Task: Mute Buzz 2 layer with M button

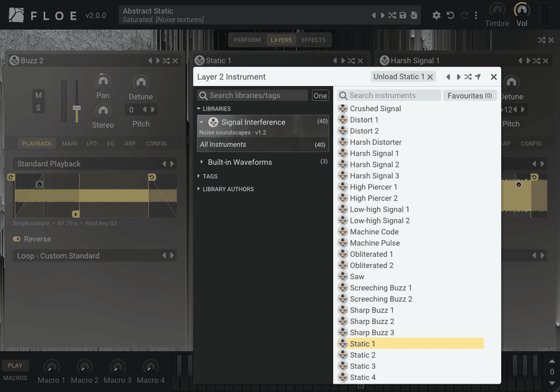Action: [x=38, y=95]
